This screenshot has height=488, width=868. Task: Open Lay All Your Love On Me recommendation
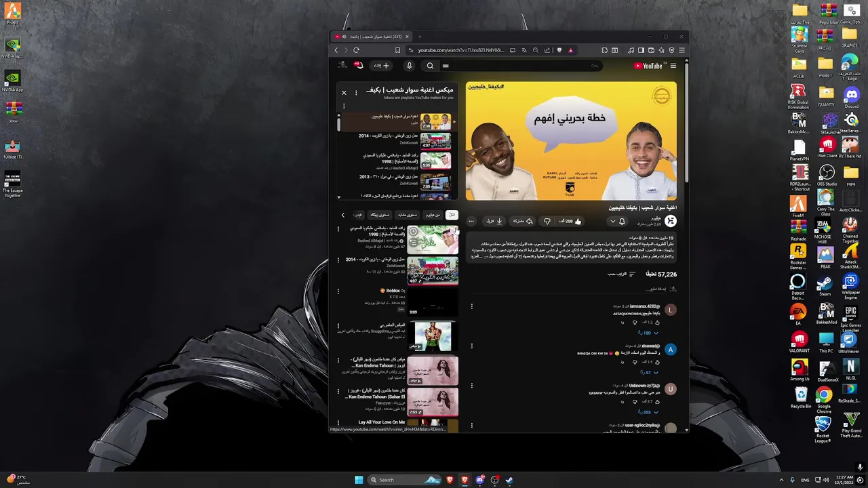pos(382,422)
